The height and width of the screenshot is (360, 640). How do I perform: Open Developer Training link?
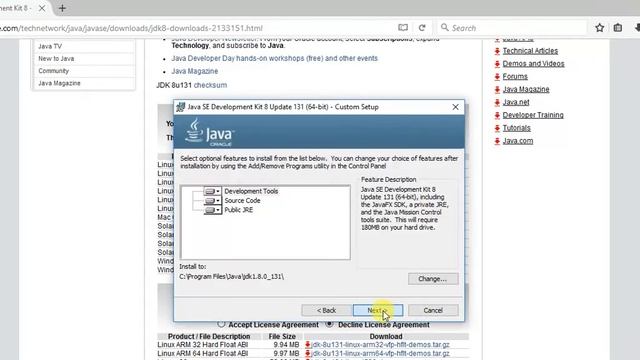pyautogui.click(x=533, y=115)
